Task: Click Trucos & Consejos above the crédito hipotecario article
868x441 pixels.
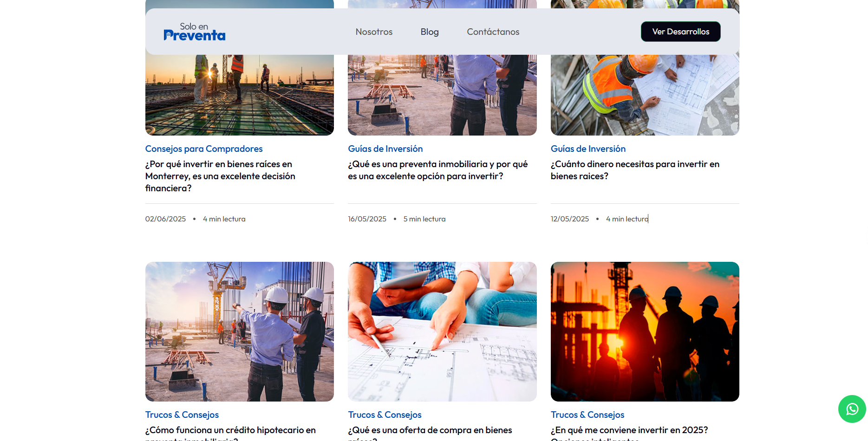Action: (x=182, y=415)
